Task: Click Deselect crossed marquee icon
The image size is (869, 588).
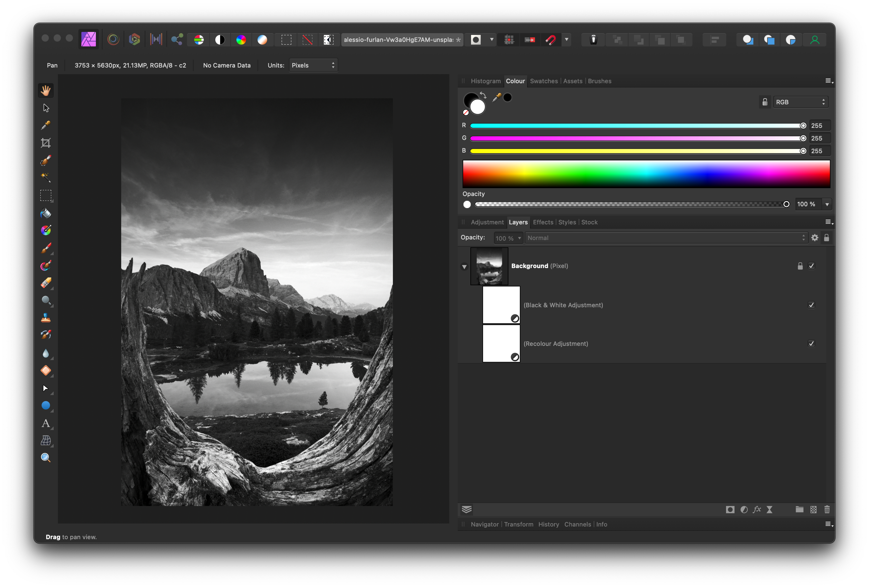Action: (x=307, y=40)
